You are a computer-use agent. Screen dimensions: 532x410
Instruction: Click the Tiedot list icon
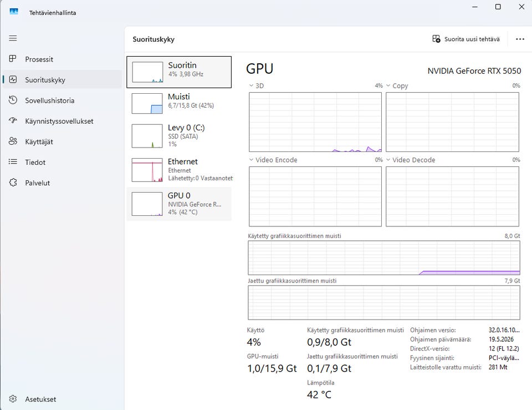[x=13, y=161]
